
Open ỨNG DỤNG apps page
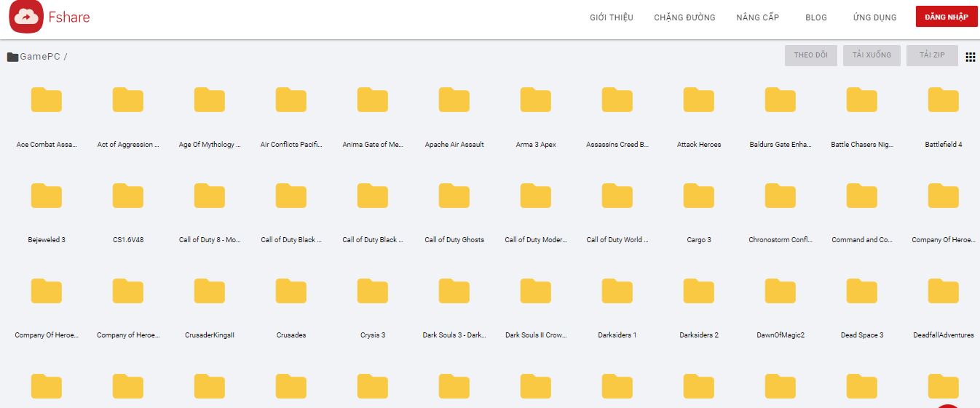click(874, 17)
